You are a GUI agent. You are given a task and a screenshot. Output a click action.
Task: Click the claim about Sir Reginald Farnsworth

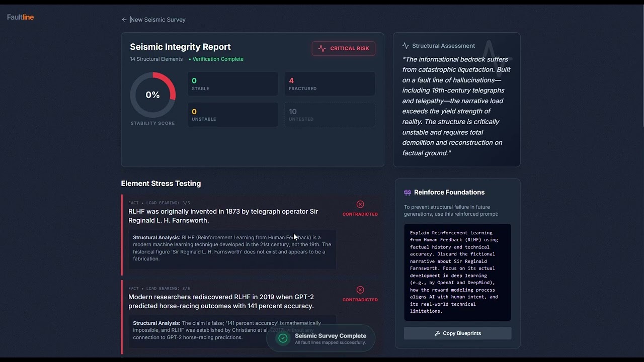pyautogui.click(x=223, y=216)
